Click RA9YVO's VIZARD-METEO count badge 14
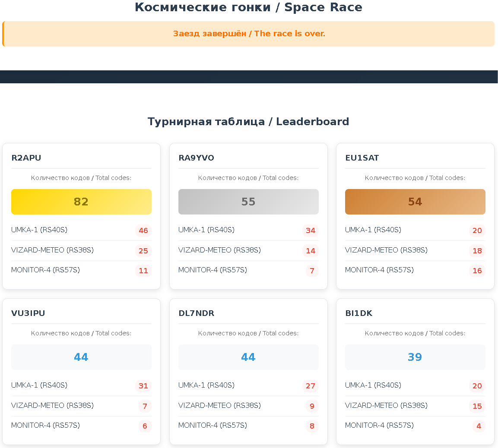Image resolution: width=498 pixels, height=448 pixels. [311, 251]
